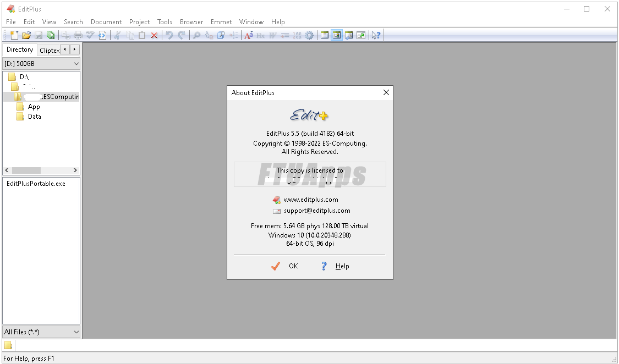
Task: Click the Undo arrow icon
Action: (x=169, y=35)
